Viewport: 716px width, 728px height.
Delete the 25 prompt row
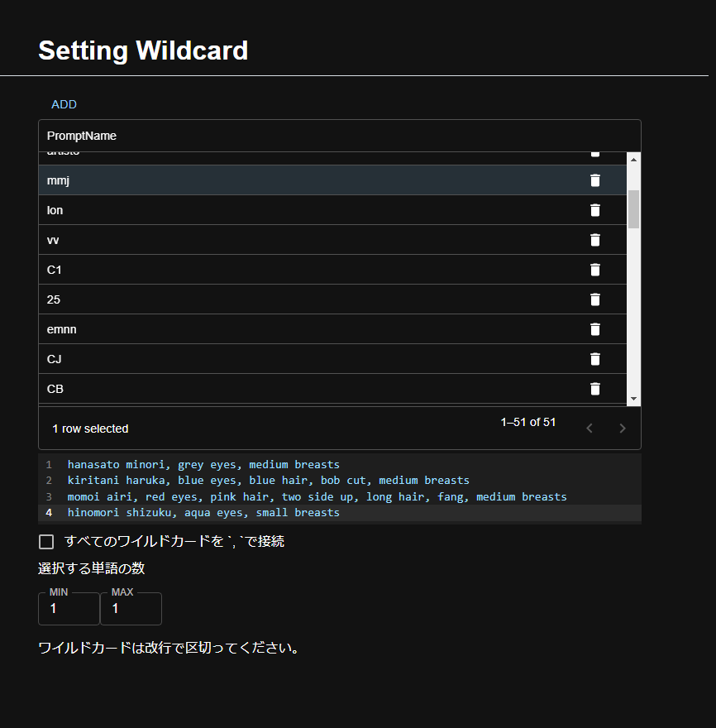coord(594,299)
